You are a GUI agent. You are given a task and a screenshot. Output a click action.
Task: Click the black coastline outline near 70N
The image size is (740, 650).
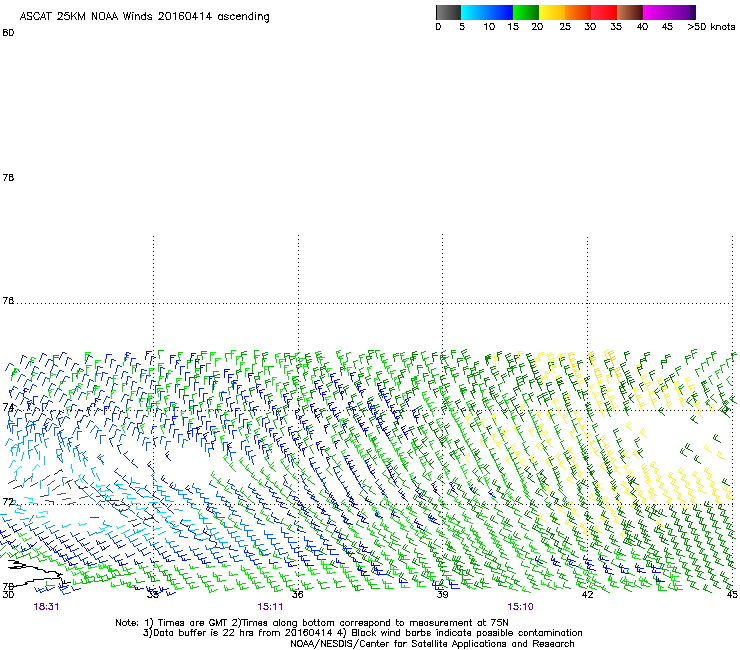point(38,574)
